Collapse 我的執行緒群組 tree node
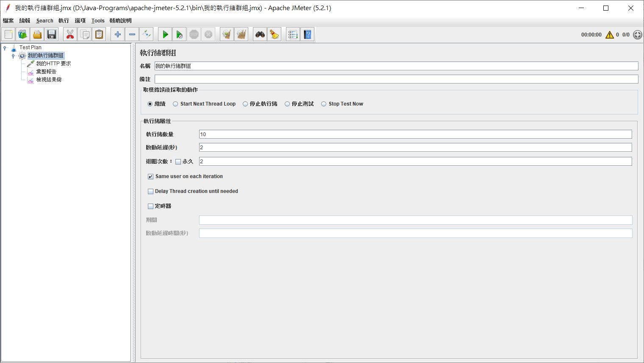Viewport: 644px width, 363px height. coord(13,56)
